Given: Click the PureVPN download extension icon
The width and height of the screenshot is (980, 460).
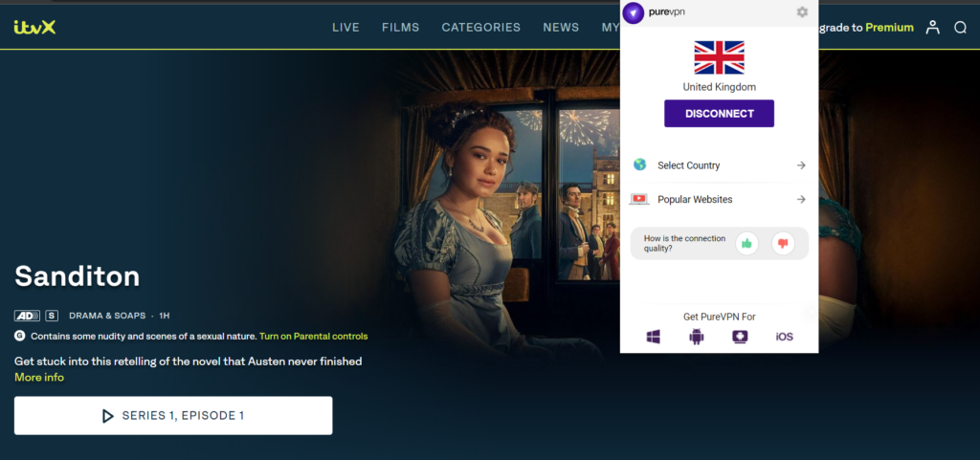Looking at the screenshot, I should [740, 337].
